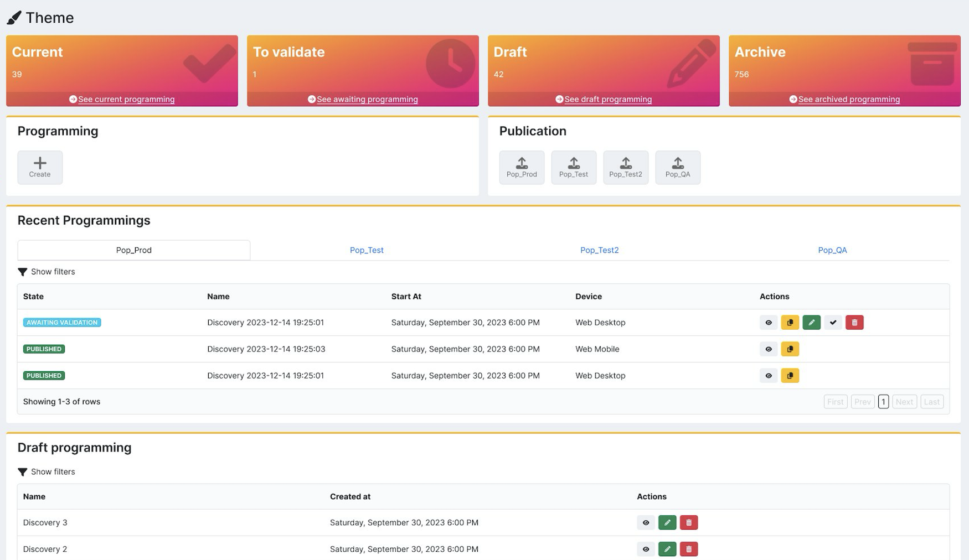View the Discovery 3 draft via eye icon

[x=646, y=522]
